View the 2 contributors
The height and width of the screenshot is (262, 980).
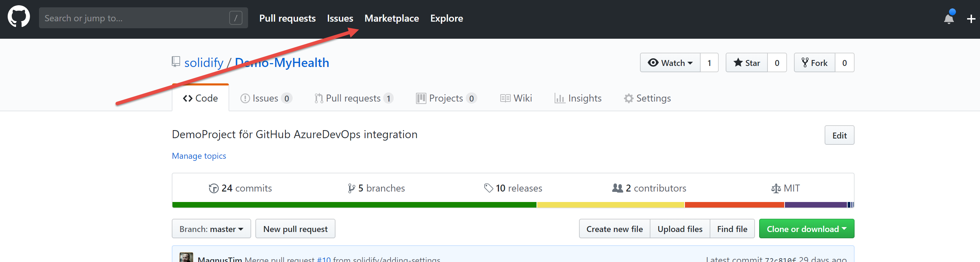(649, 188)
